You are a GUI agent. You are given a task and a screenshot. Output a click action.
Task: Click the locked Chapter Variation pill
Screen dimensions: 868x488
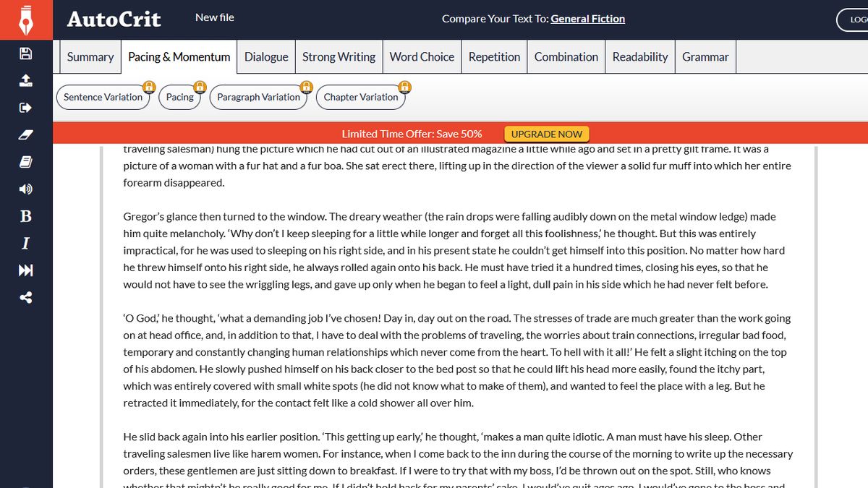coord(361,97)
